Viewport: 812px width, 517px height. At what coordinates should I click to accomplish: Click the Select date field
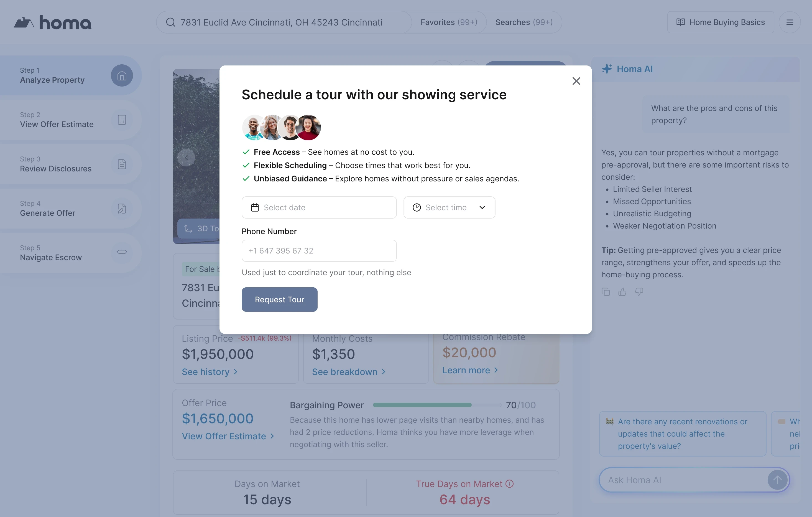(319, 207)
